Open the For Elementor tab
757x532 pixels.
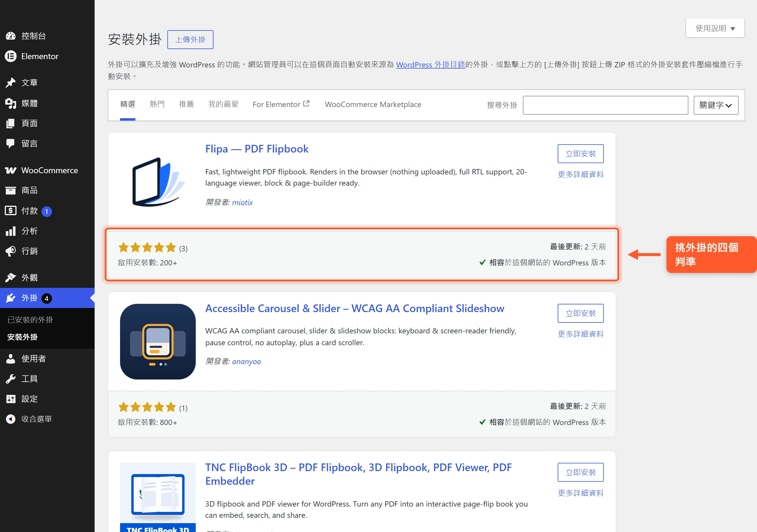(281, 105)
